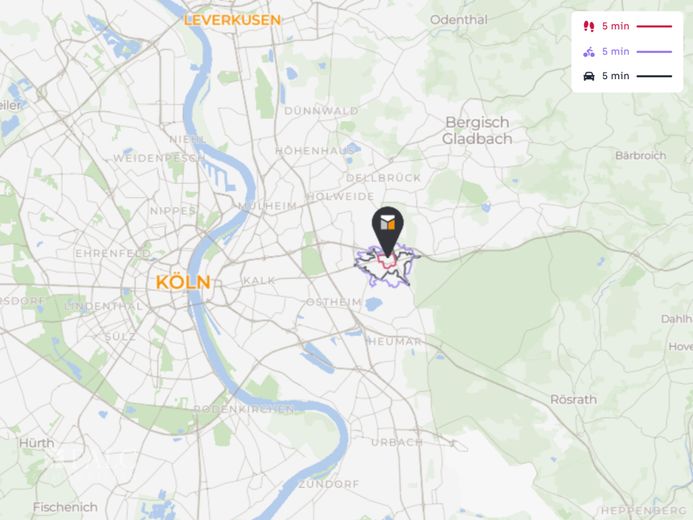Click the Rösrath town label
Viewport: 693px width, 520px height.
574,399
